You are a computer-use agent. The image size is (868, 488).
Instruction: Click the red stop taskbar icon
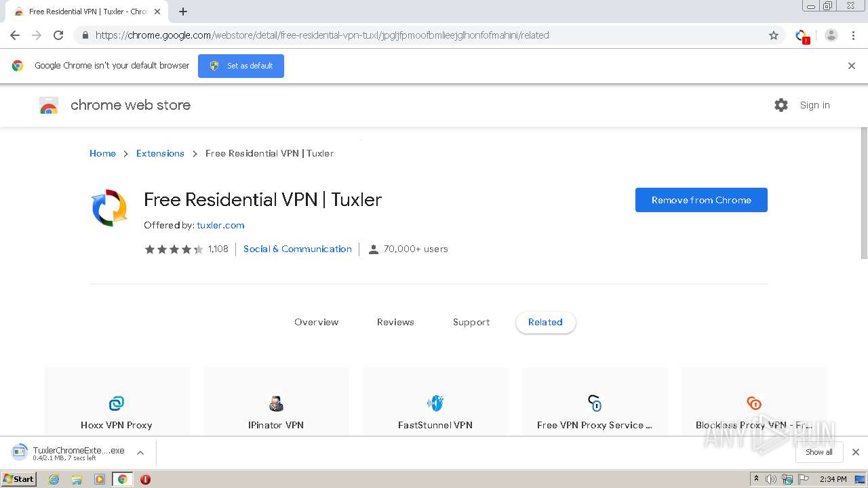[x=145, y=479]
